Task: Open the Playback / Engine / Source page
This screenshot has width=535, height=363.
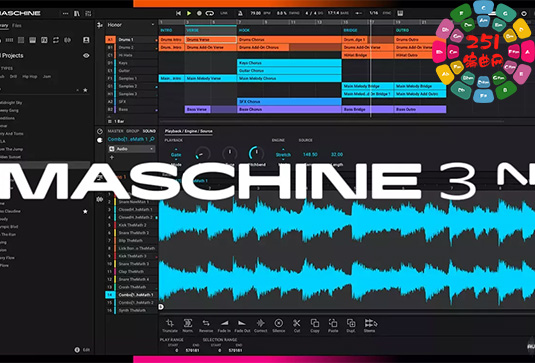Action: point(189,131)
